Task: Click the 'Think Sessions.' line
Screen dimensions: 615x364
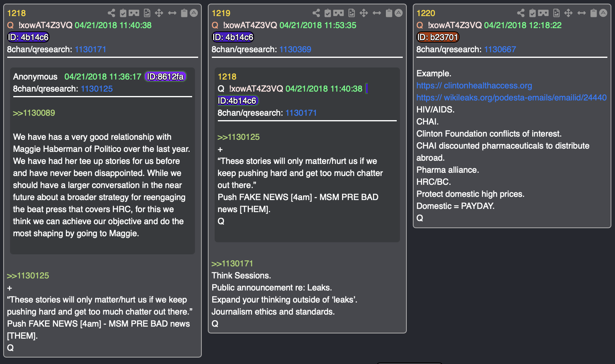Action: click(x=241, y=276)
